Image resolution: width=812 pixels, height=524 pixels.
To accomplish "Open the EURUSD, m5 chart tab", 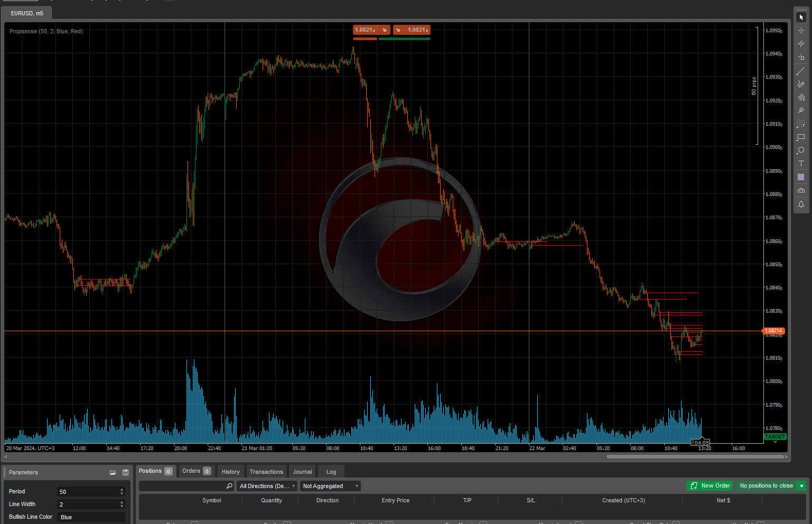I will [x=27, y=13].
